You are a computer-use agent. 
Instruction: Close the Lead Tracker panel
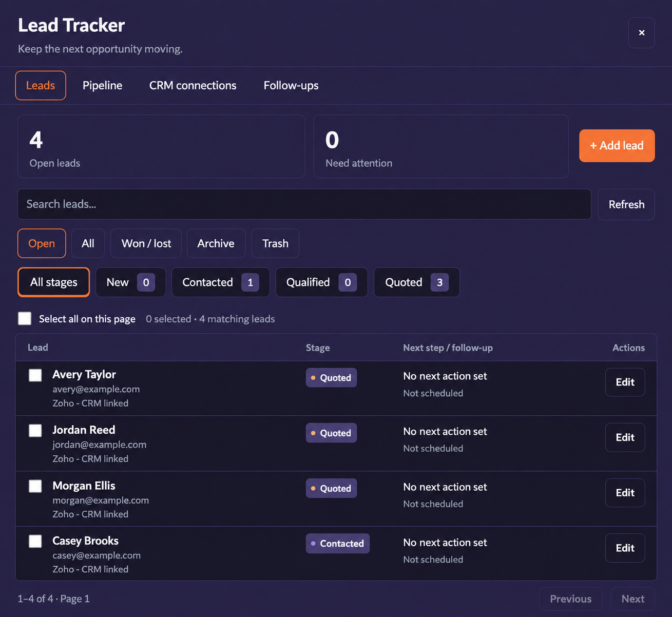[x=641, y=33]
